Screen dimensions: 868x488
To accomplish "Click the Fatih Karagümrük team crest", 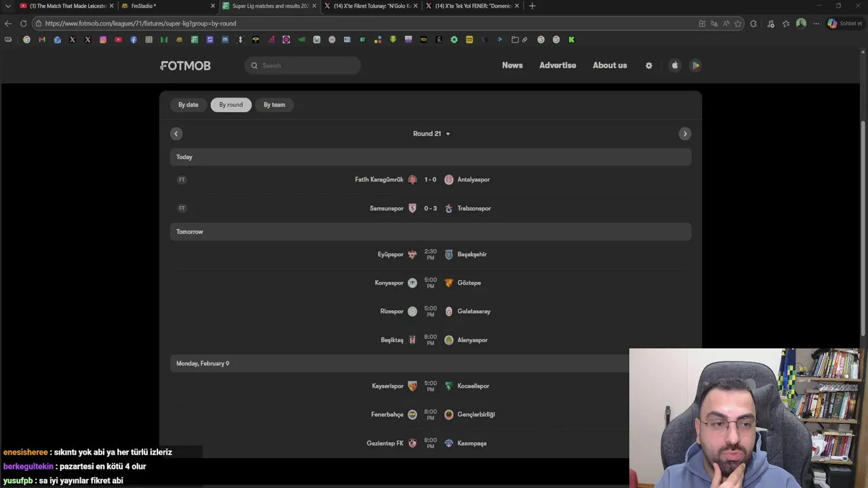I will [412, 180].
